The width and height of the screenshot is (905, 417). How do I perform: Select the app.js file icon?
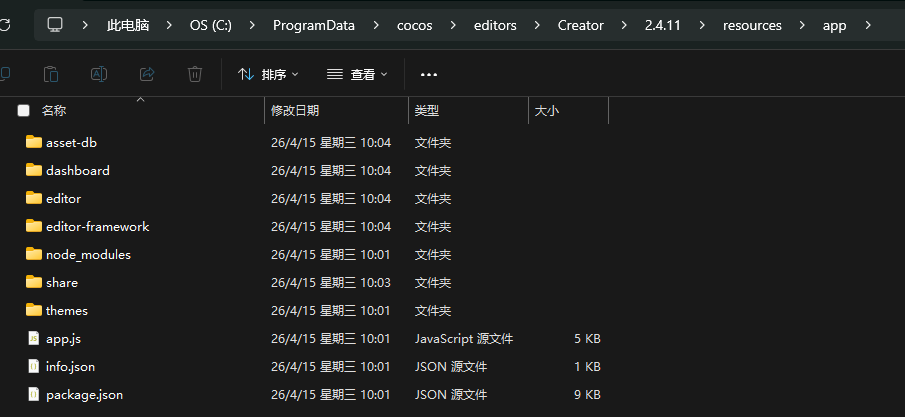[34, 338]
